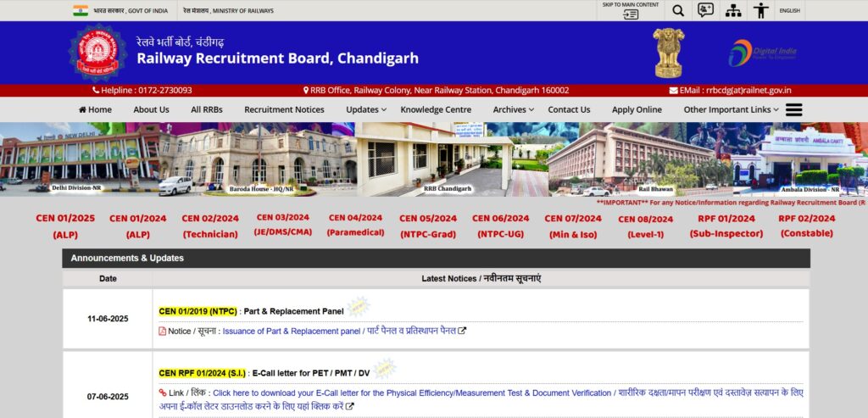
Task: Click the date 11-06-2025 cell
Action: pyautogui.click(x=108, y=319)
